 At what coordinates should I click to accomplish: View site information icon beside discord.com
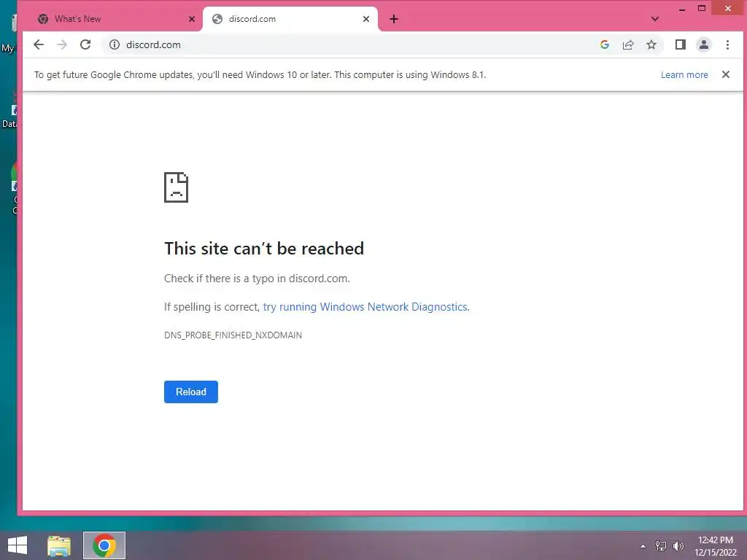coord(115,44)
